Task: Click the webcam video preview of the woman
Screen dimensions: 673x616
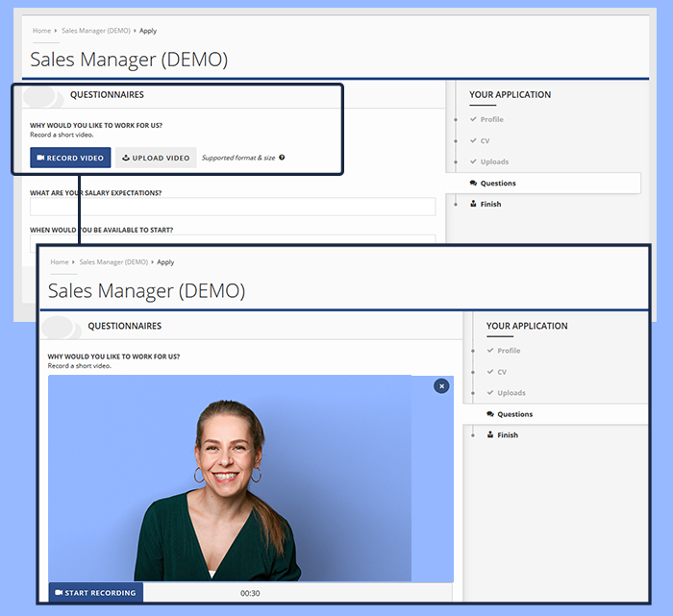Action: 231,478
